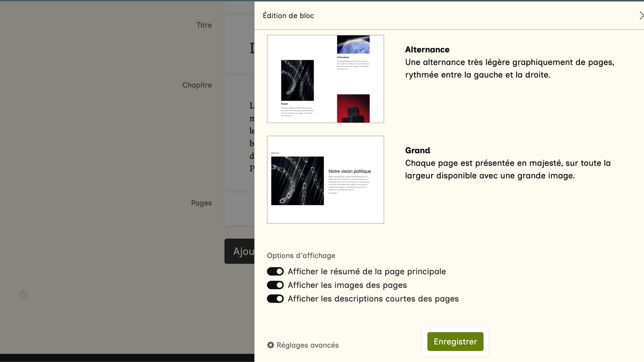Click the Édition de bloc panel title
Screen dimensions: 644x362
click(288, 16)
